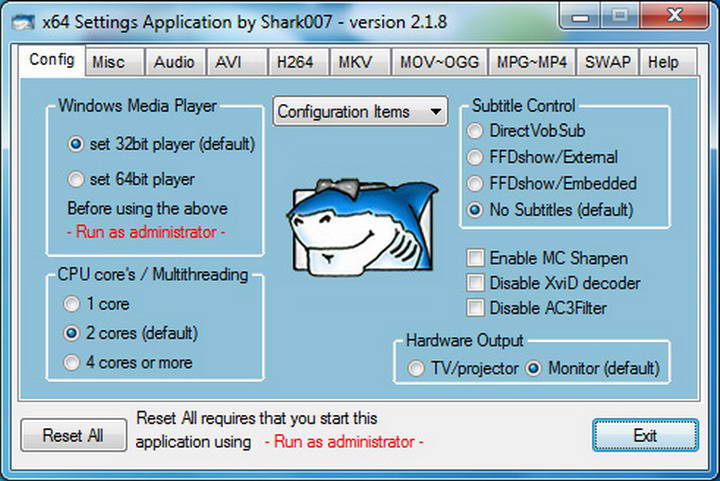Screen dimensions: 720x481
Task: Open the Audio tab
Action: [175, 62]
